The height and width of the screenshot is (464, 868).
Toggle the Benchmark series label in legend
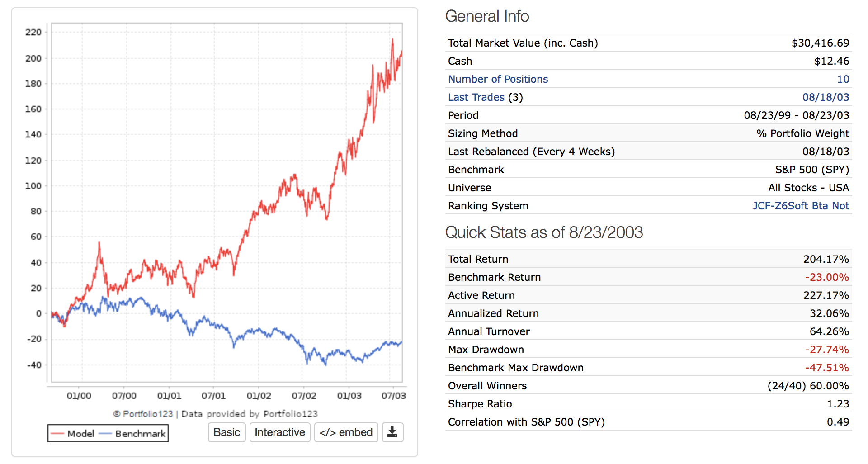140,434
